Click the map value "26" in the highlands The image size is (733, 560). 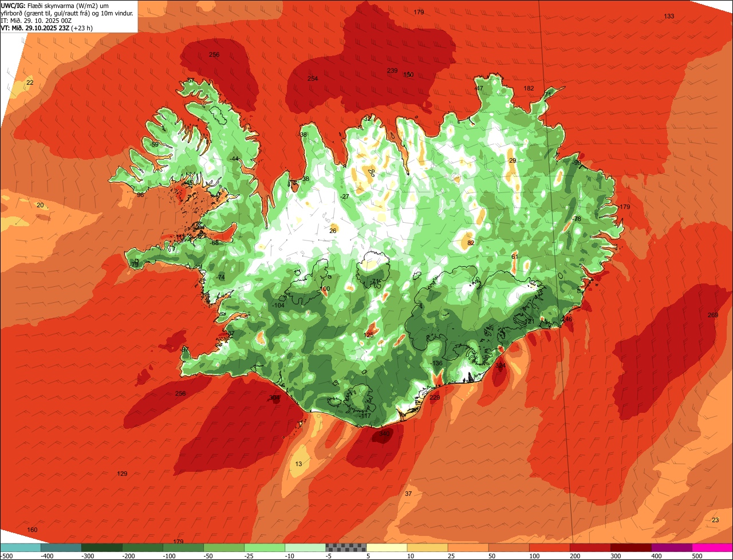point(333,231)
